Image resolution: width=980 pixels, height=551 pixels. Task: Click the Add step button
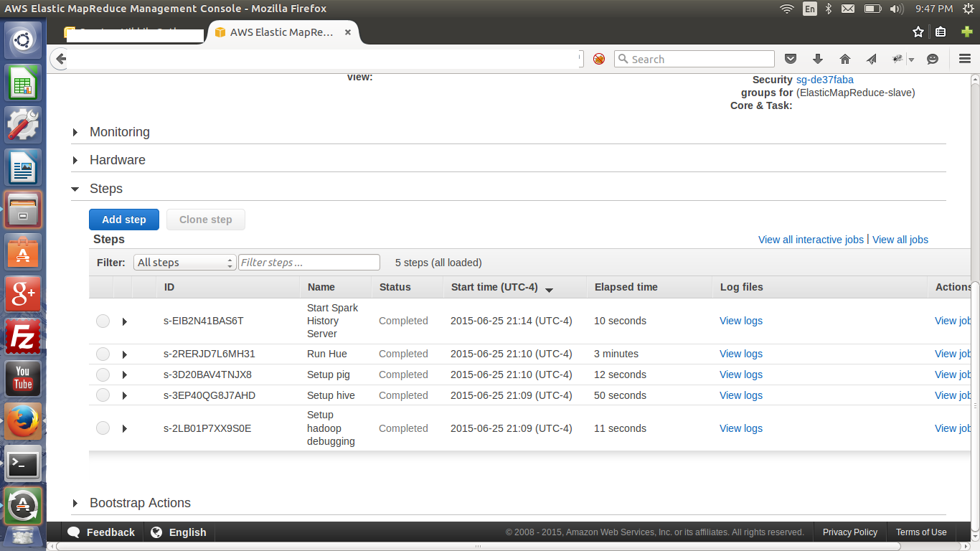123,220
